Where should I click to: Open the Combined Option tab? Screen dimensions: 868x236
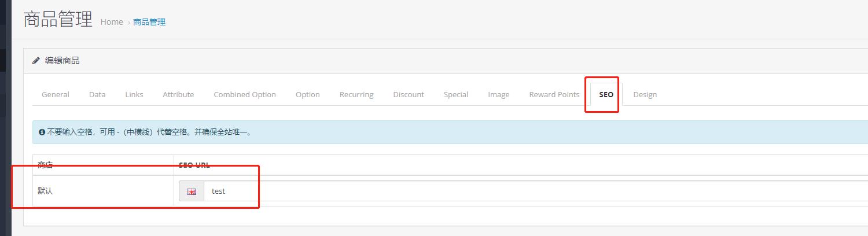coord(245,94)
